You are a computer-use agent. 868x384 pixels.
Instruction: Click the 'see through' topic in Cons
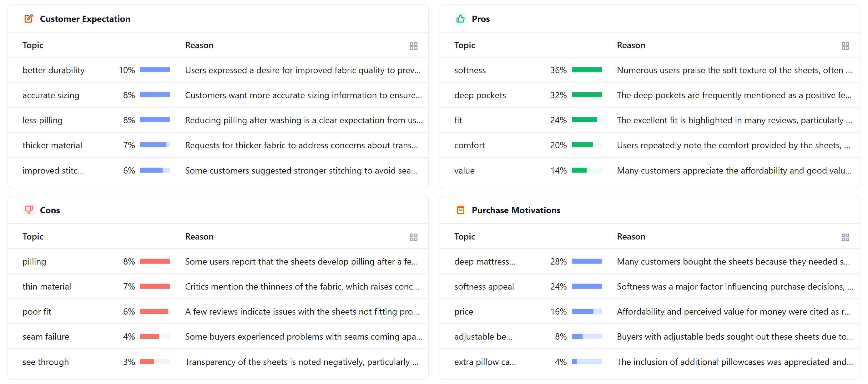pos(45,362)
